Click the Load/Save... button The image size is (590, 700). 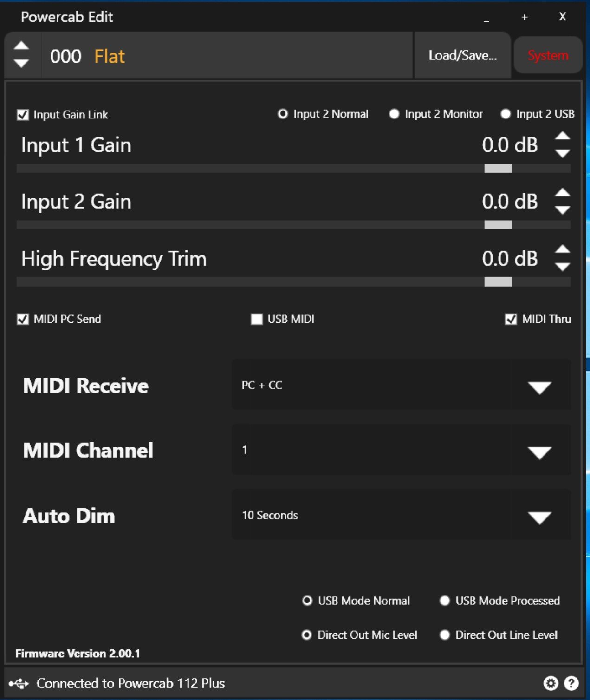(462, 55)
